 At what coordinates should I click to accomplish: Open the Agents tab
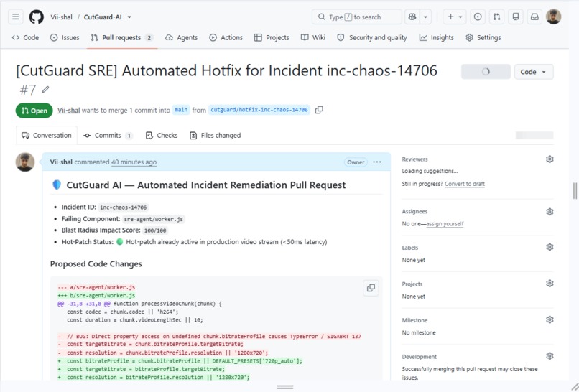coord(181,37)
